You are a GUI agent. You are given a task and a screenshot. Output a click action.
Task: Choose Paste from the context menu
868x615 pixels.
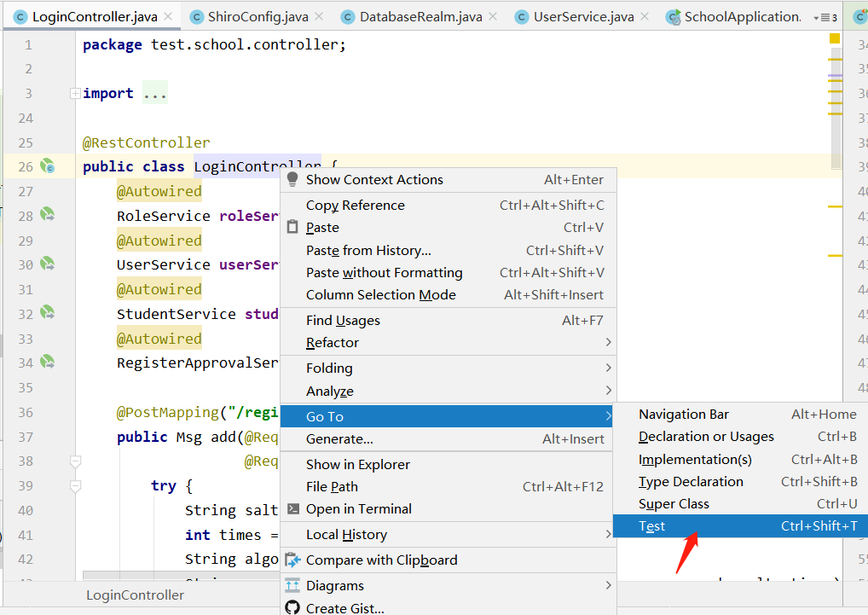[448, 228]
